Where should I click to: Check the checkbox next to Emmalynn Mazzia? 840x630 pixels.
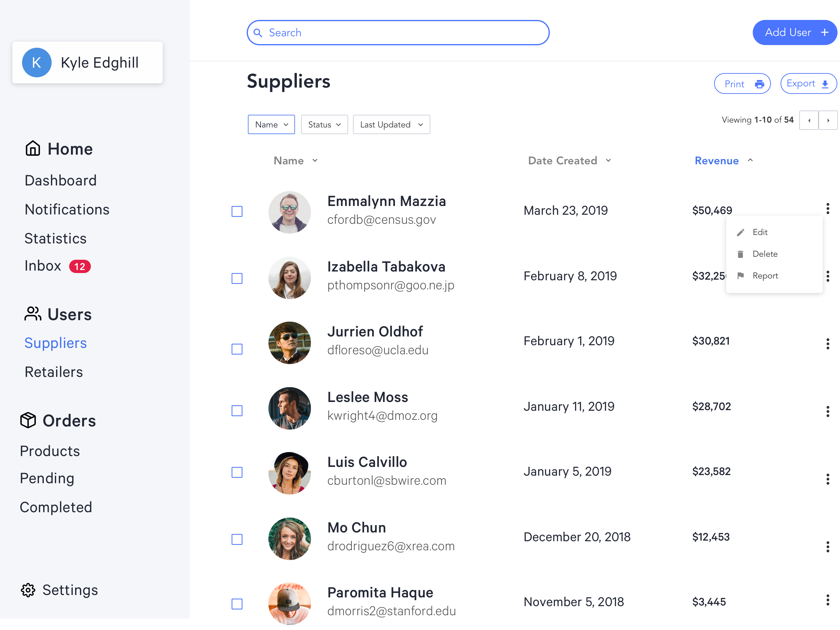pyautogui.click(x=237, y=211)
